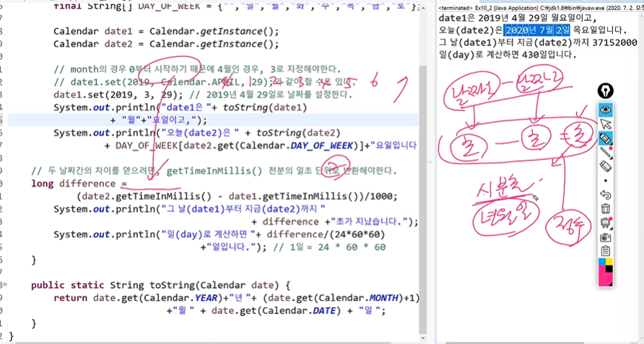
Task: Click the '37152000' value in the console
Action: 615,43
